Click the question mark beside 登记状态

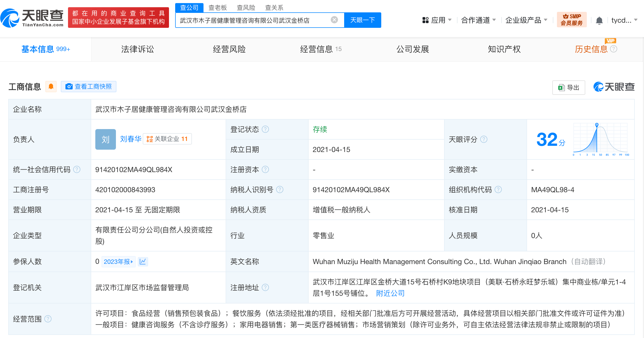(x=265, y=130)
